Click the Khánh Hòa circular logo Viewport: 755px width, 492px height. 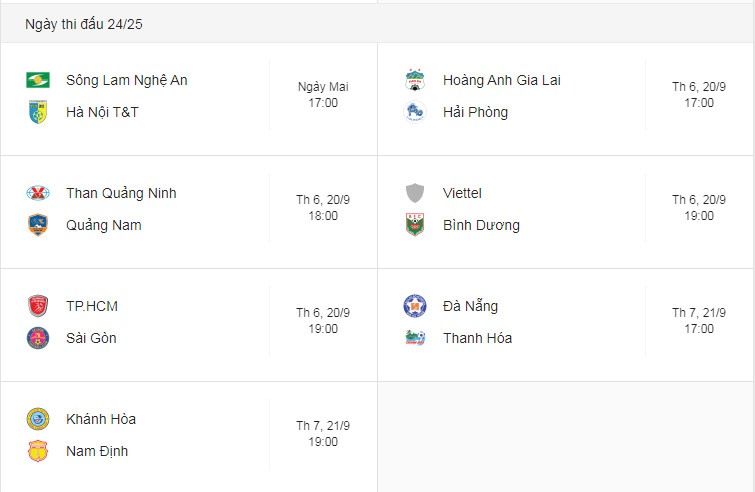pyautogui.click(x=38, y=419)
